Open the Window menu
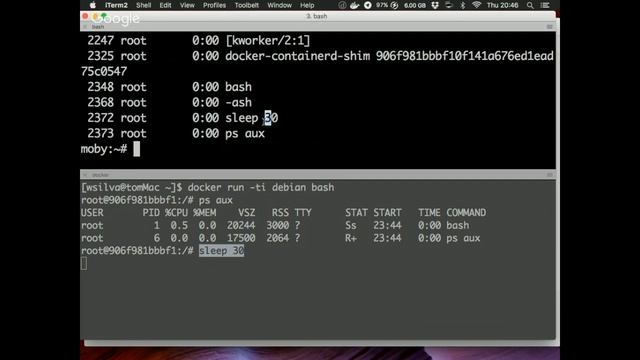The image size is (640, 360). click(279, 5)
